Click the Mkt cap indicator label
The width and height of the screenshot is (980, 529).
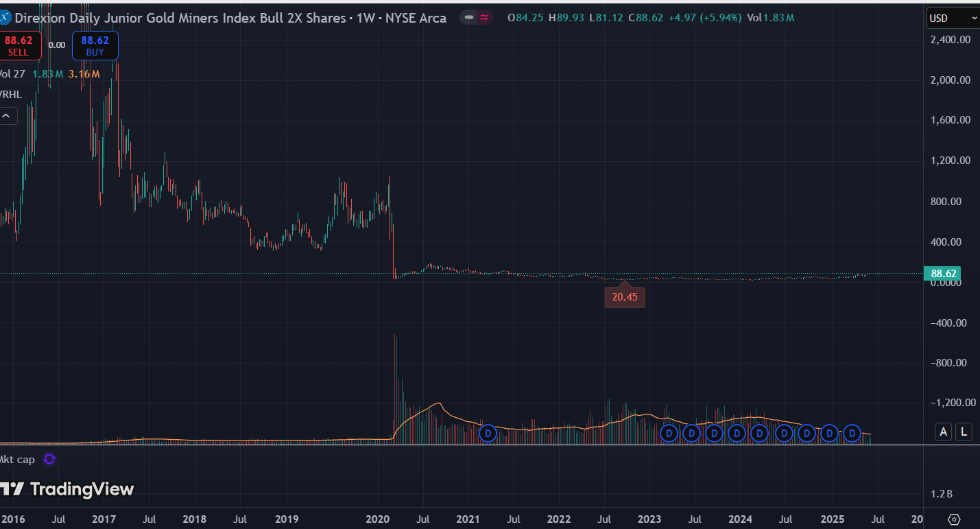[x=17, y=459]
